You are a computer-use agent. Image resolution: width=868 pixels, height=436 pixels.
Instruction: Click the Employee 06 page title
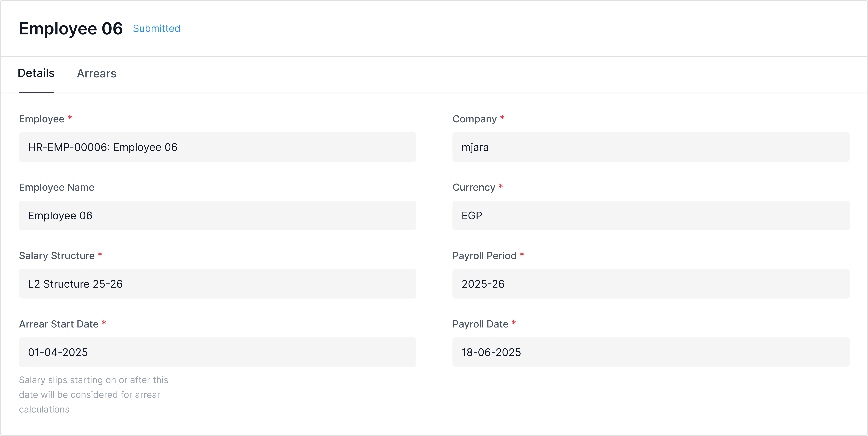(71, 29)
